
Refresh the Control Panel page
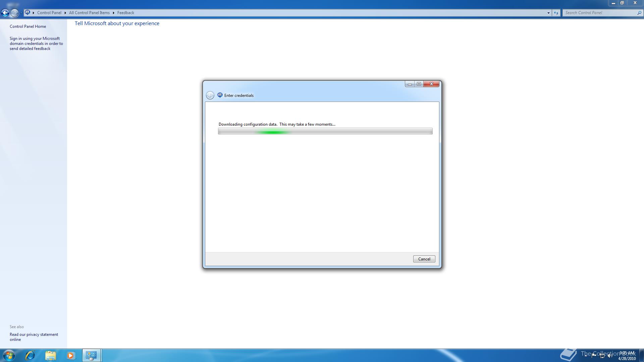(x=556, y=13)
